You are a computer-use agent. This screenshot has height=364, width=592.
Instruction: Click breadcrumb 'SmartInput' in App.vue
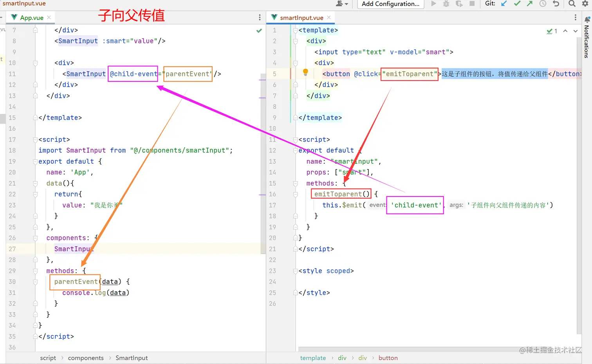(132, 358)
